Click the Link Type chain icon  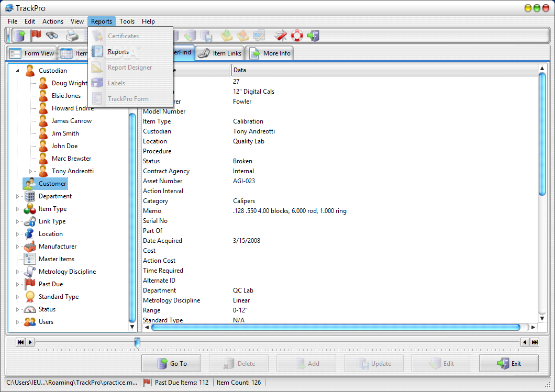tap(30, 221)
